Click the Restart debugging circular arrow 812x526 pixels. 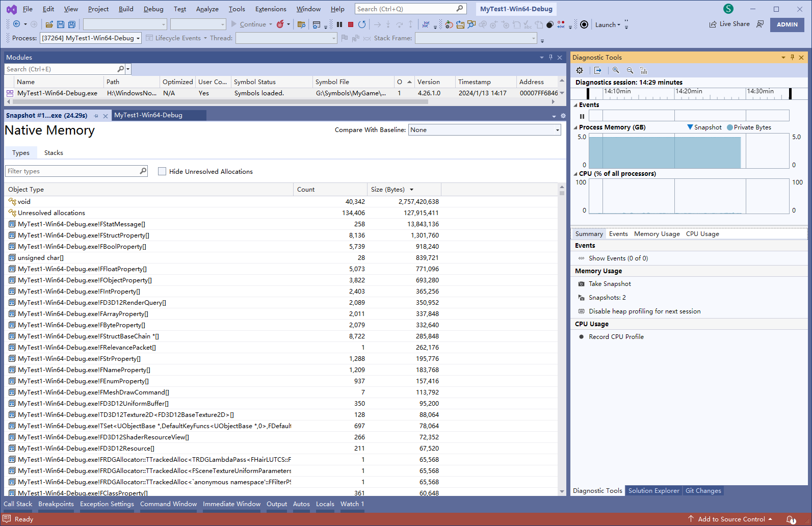pos(362,24)
